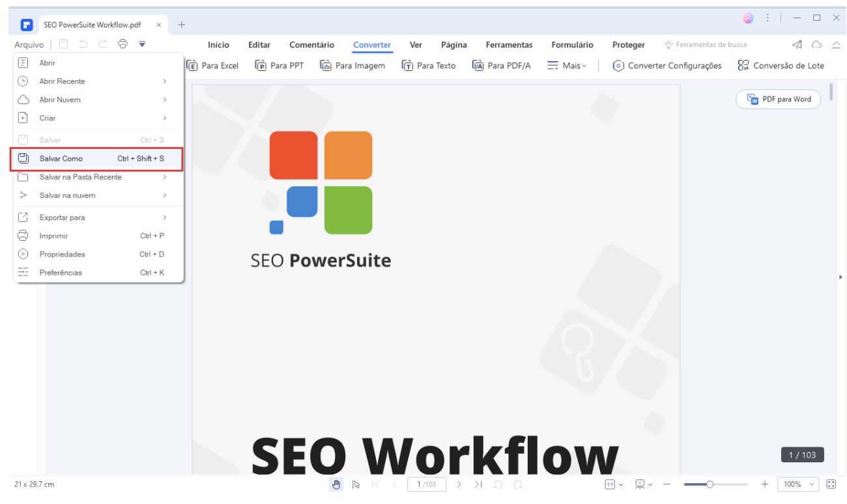Click Para PDF/A conversion button
This screenshot has width=847, height=504.
tap(502, 66)
